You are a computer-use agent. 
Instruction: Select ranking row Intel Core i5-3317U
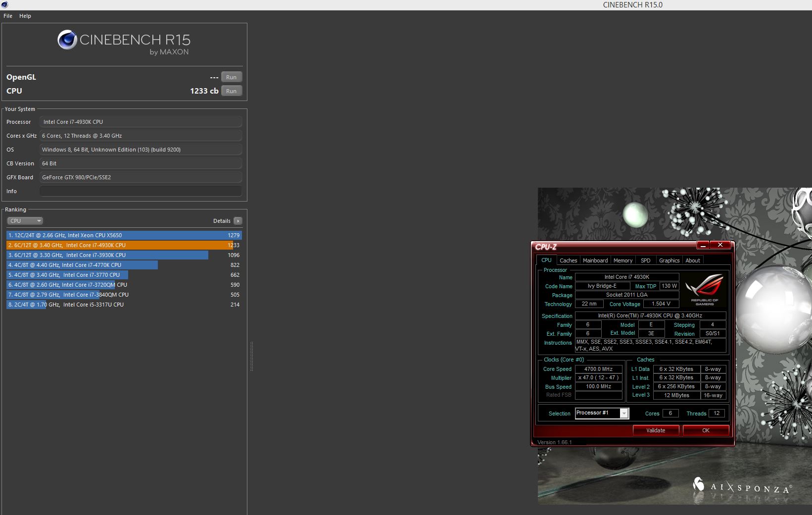coord(124,305)
